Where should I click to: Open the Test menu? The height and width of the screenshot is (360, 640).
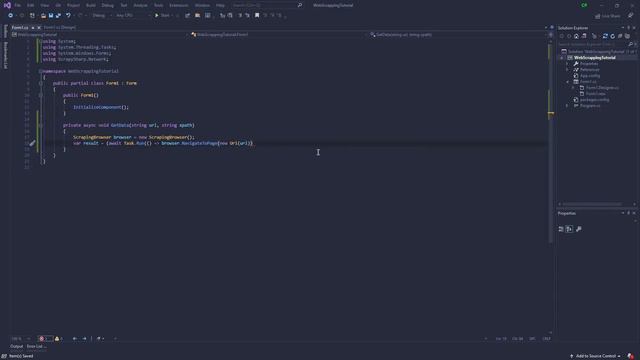tap(124, 5)
